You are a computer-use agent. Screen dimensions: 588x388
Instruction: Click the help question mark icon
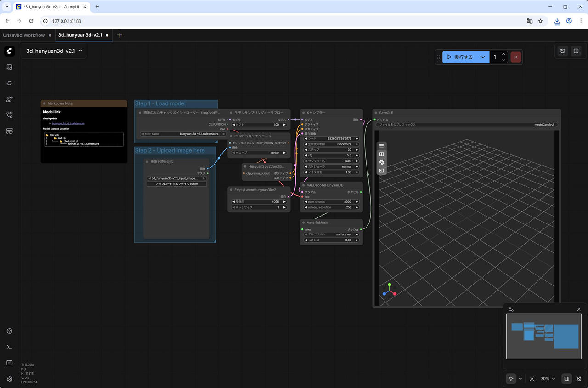point(10,331)
